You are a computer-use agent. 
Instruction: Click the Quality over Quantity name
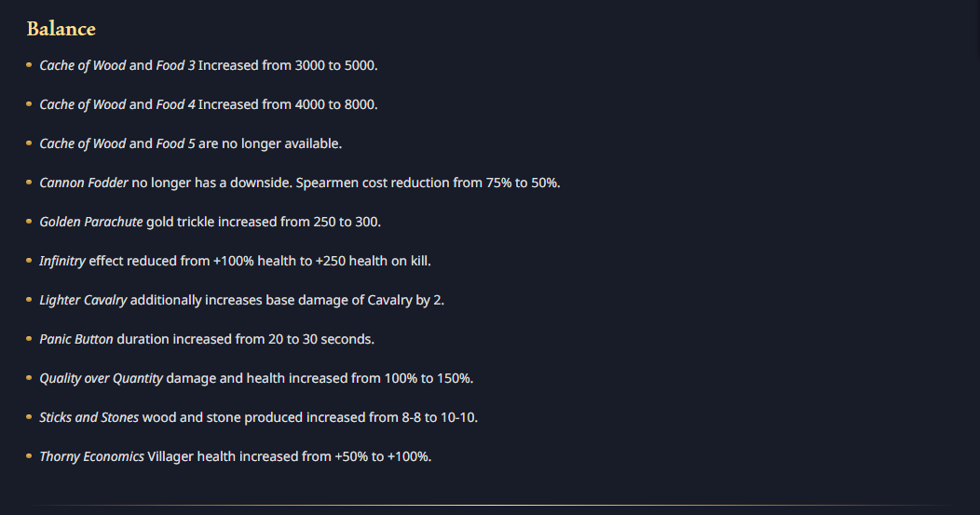[101, 378]
